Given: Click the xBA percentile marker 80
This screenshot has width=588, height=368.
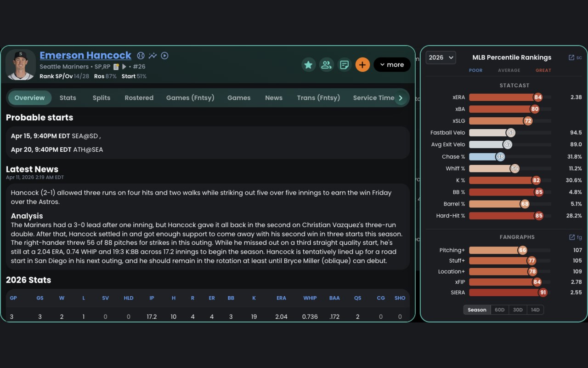Looking at the screenshot, I should click(x=535, y=109).
